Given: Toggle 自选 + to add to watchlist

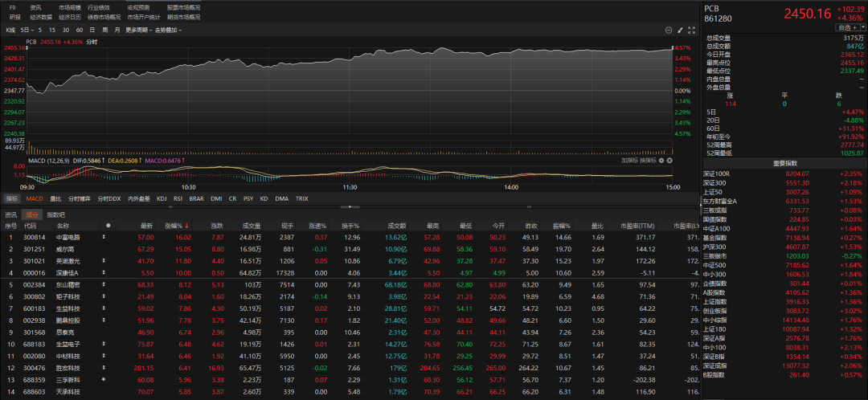Looking at the screenshot, I should click(850, 27).
